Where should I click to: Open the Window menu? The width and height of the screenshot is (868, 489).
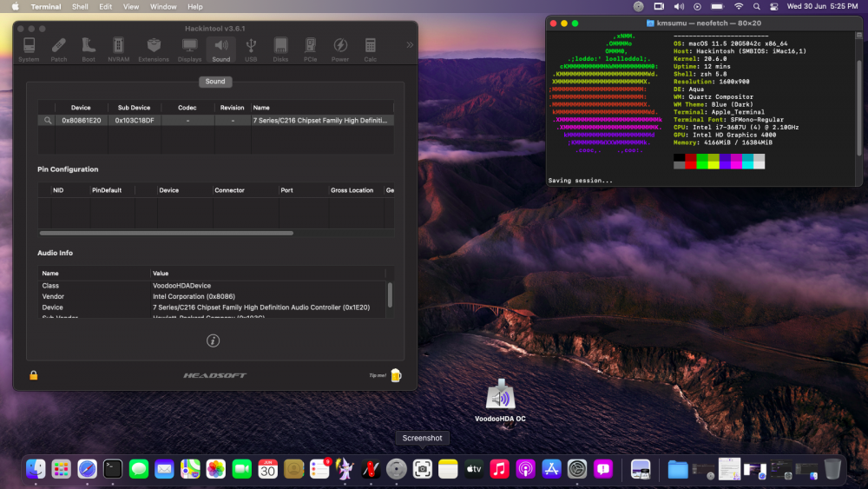pyautogui.click(x=163, y=7)
